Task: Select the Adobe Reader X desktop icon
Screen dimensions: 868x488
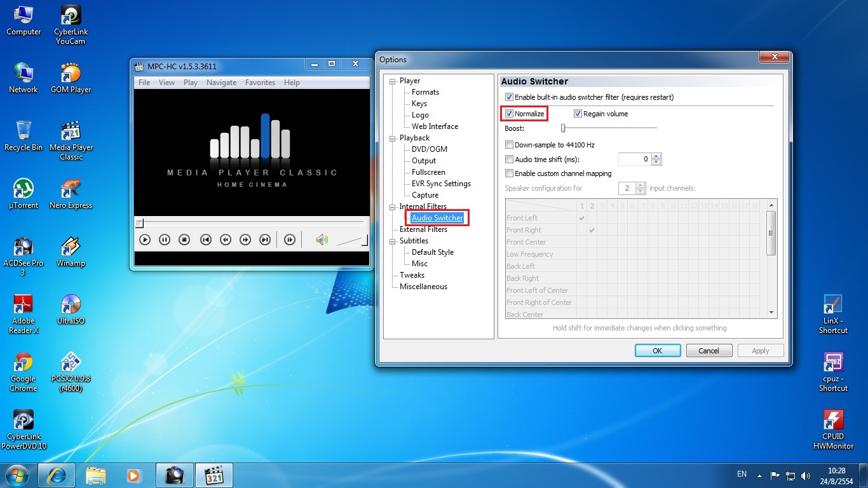Action: click(24, 315)
